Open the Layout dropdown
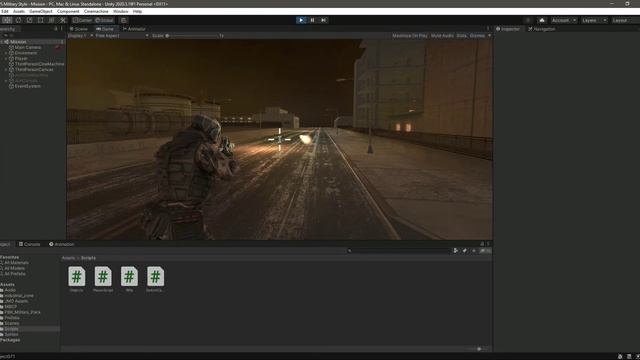 (x=624, y=20)
